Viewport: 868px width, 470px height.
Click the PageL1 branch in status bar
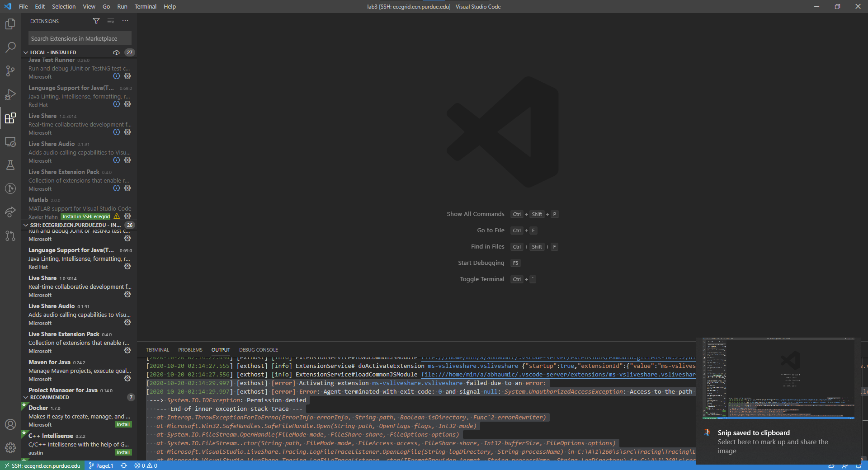point(101,465)
